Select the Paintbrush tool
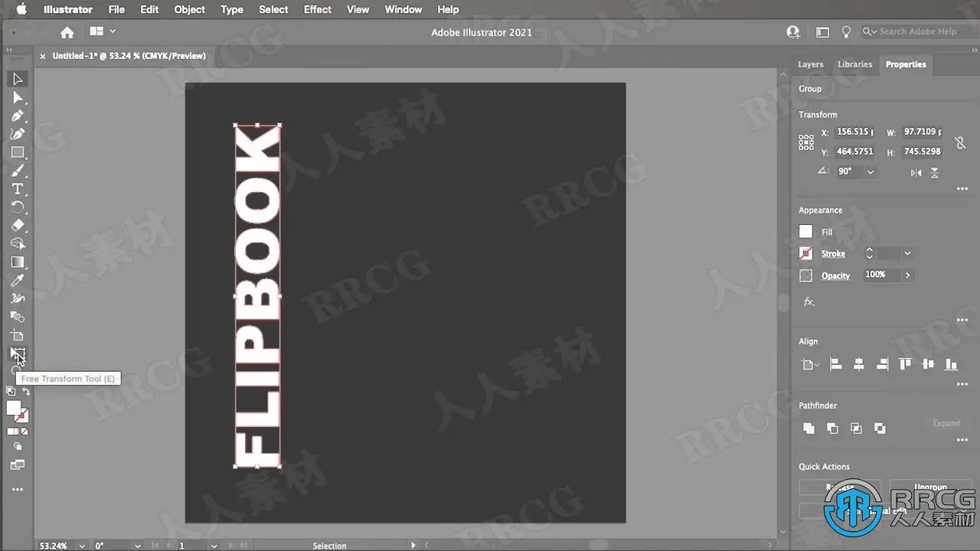Image resolution: width=980 pixels, height=551 pixels. (x=18, y=171)
